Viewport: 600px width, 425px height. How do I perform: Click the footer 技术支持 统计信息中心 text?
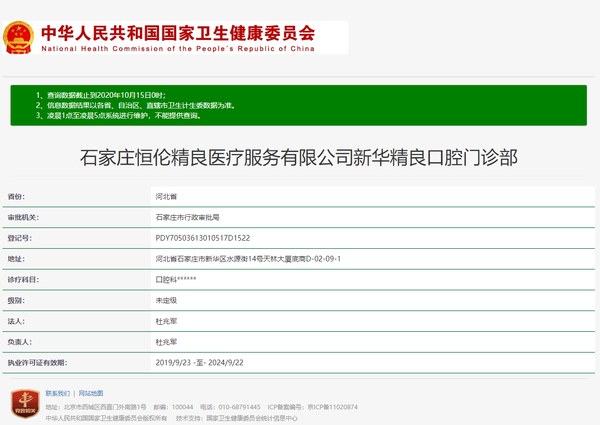pos(236,418)
